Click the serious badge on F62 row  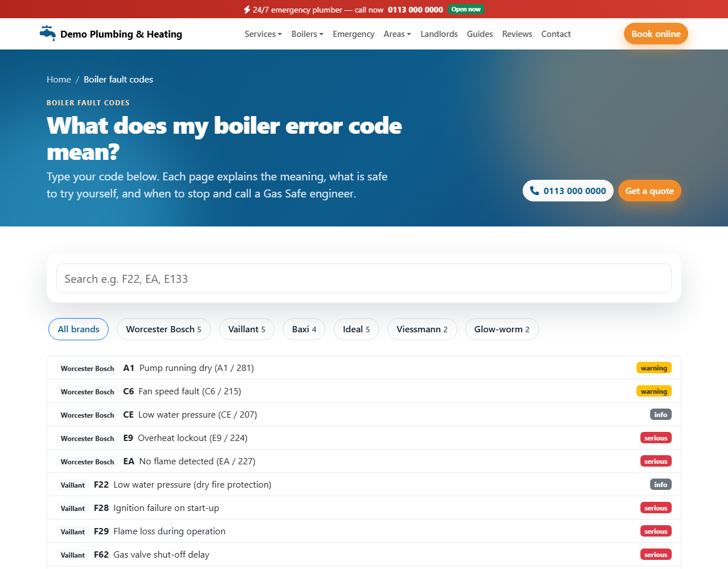pyautogui.click(x=656, y=555)
